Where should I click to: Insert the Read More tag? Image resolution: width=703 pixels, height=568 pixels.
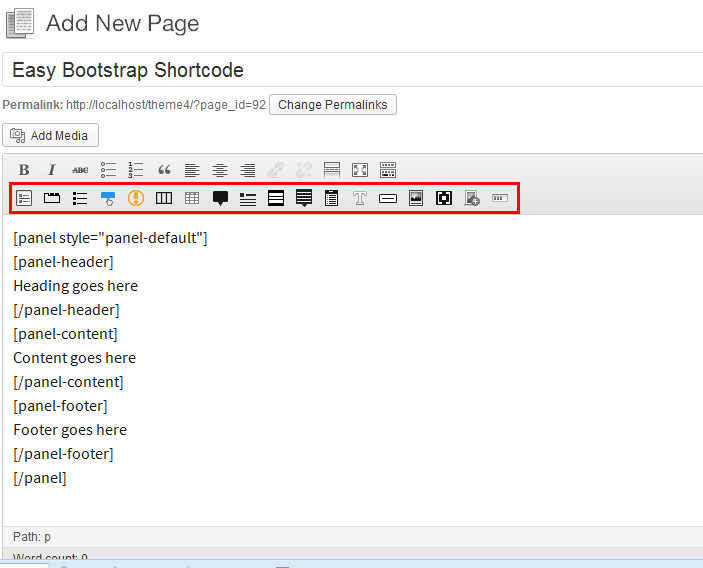click(332, 170)
